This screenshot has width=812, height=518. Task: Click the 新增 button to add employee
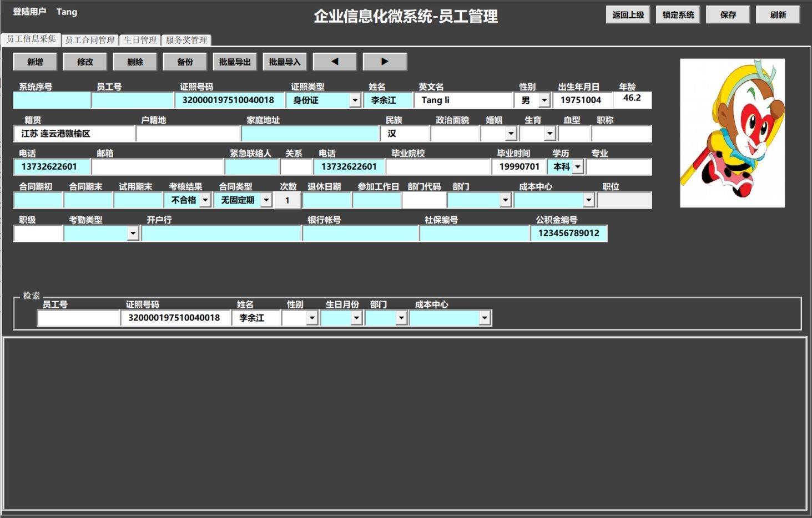coord(34,62)
